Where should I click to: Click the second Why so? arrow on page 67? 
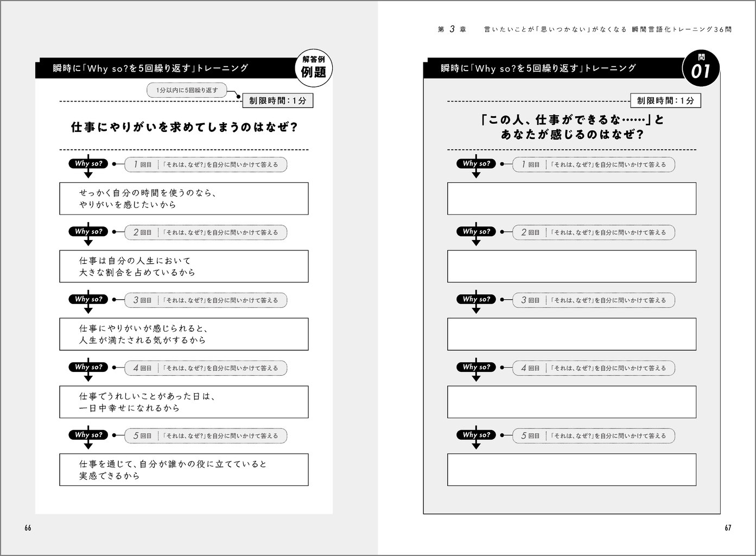click(x=476, y=232)
